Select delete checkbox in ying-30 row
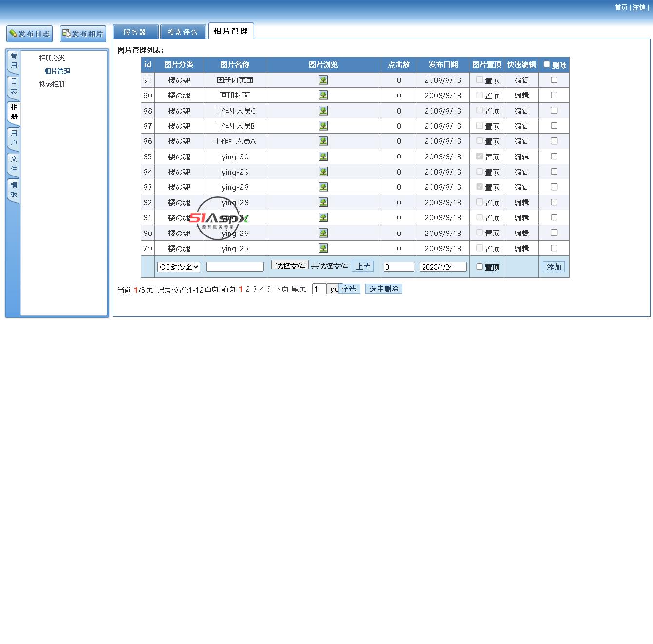653x644 pixels. tap(554, 156)
